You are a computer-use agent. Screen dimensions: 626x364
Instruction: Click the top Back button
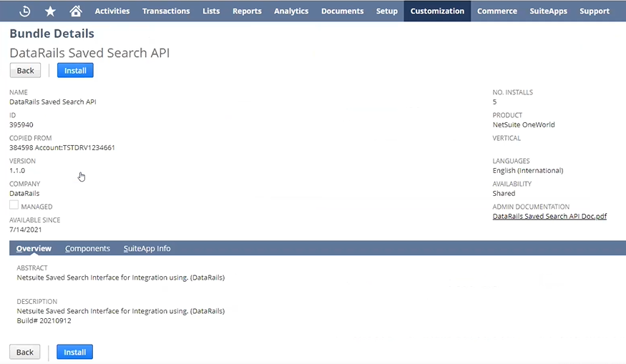[x=25, y=71]
